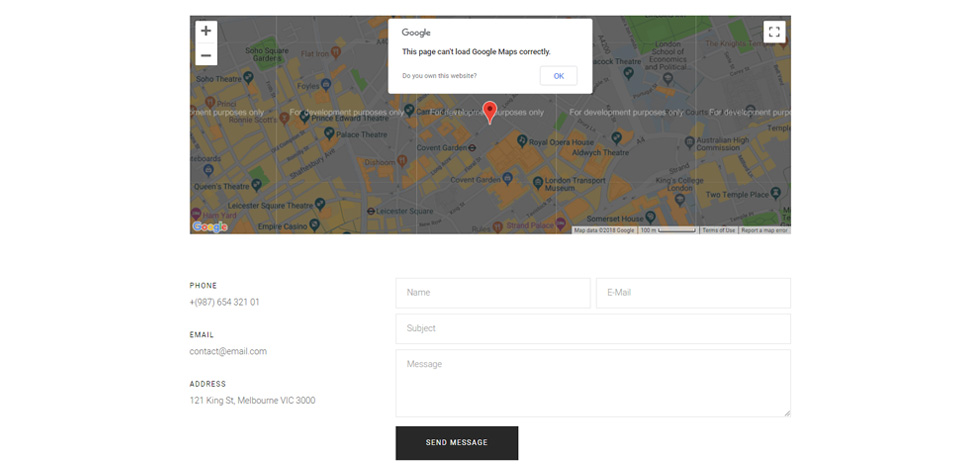Click the Foyles shop marker icon

pyautogui.click(x=326, y=86)
